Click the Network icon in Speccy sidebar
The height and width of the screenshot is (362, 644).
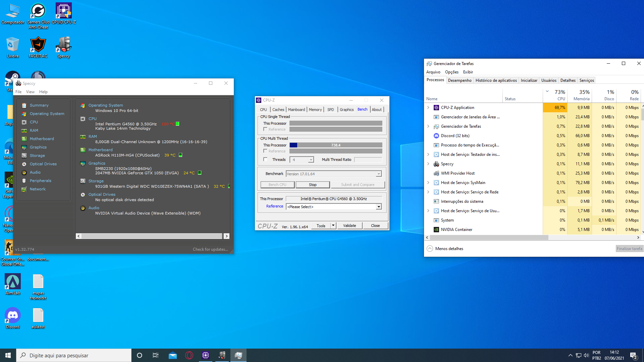coord(24,189)
